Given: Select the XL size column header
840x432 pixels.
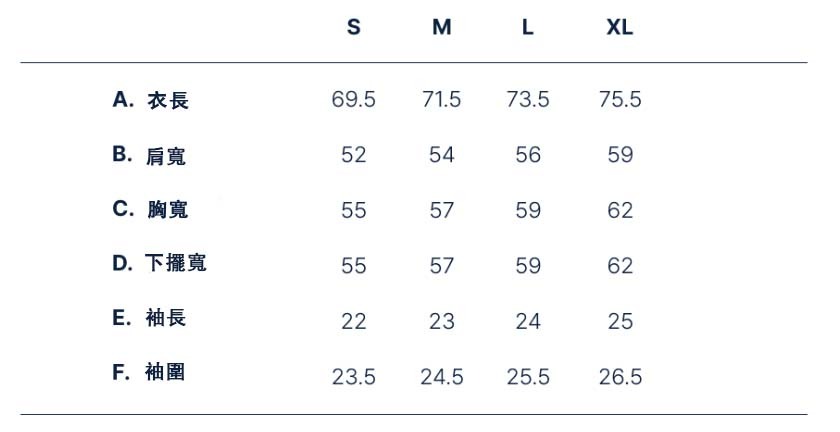Looking at the screenshot, I should 619,28.
